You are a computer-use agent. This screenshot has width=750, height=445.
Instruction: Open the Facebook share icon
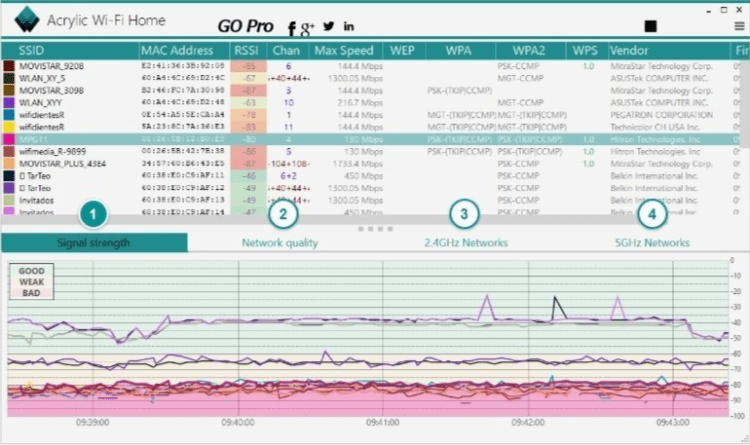(292, 27)
